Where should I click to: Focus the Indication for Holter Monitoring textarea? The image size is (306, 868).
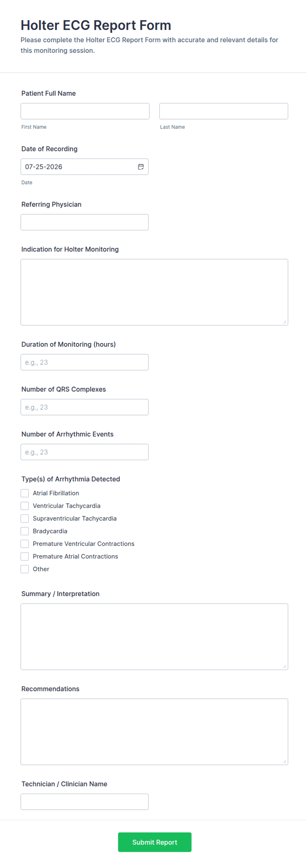click(x=154, y=292)
